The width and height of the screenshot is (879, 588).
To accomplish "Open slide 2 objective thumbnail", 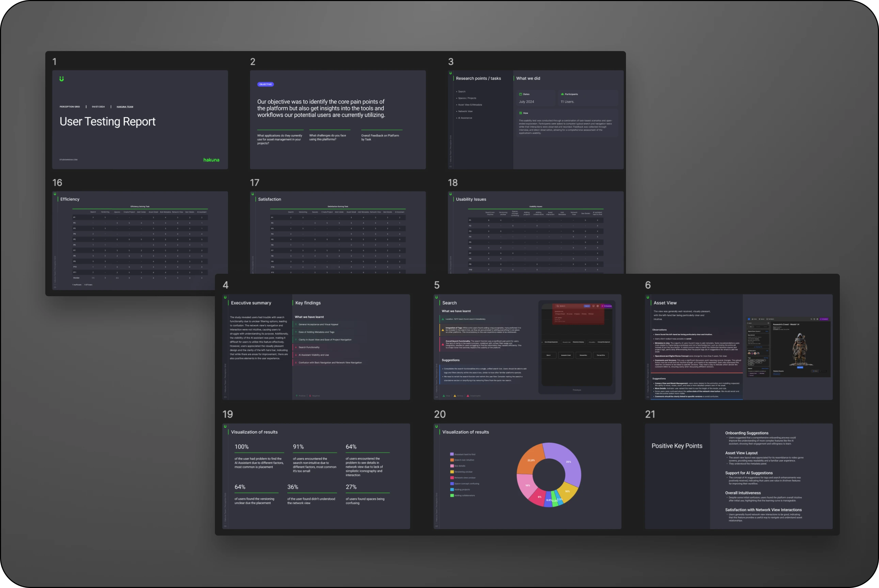I will [338, 120].
